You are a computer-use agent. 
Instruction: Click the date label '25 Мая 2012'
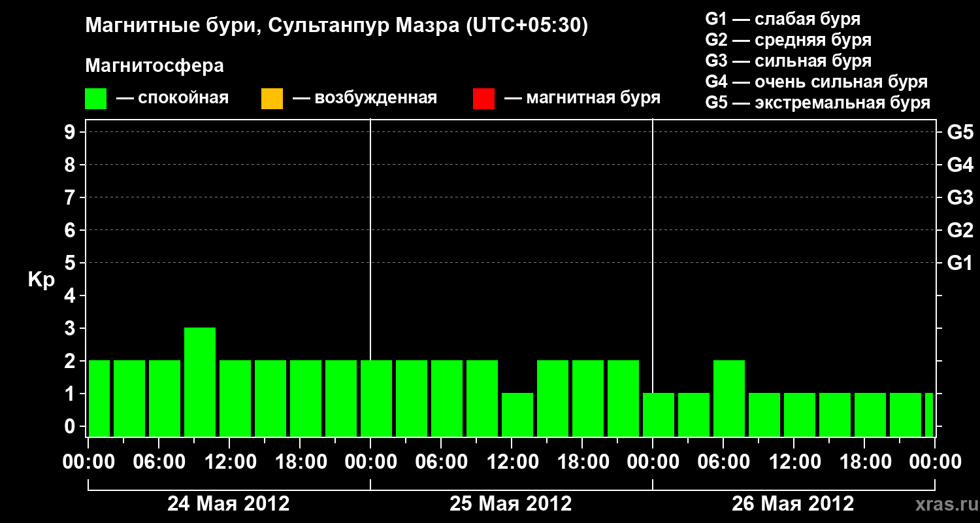click(x=511, y=503)
